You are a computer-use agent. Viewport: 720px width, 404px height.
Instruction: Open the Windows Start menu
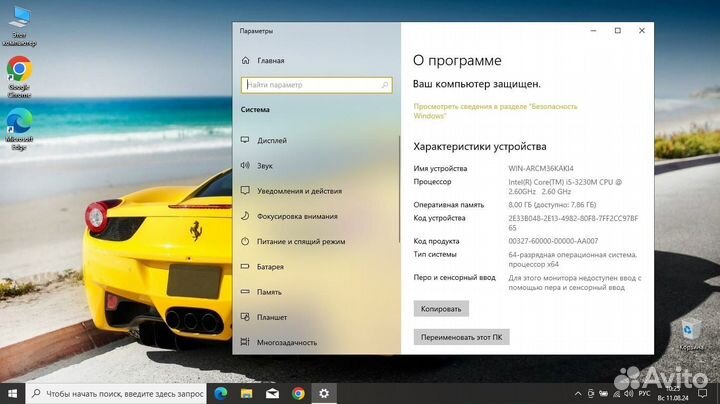(x=12, y=393)
